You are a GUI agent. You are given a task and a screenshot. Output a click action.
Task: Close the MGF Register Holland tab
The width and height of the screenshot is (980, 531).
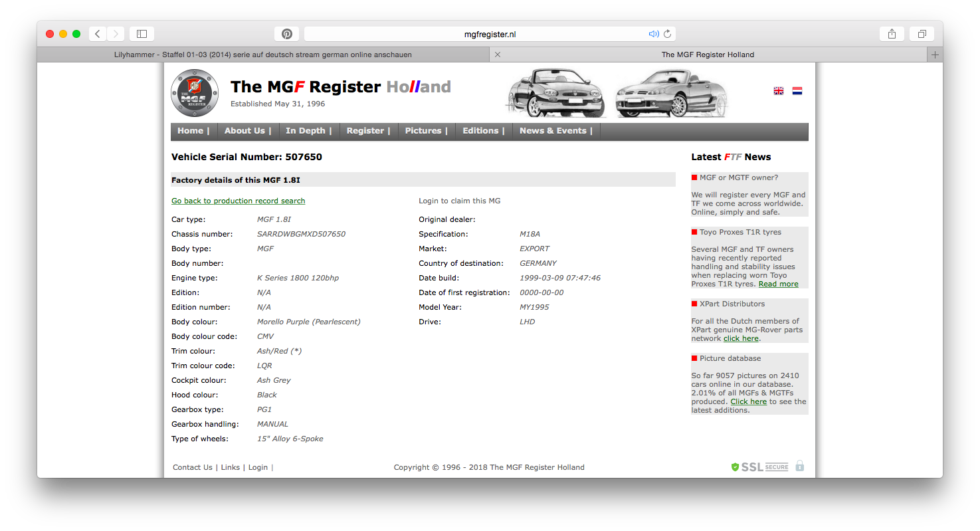pyautogui.click(x=498, y=54)
